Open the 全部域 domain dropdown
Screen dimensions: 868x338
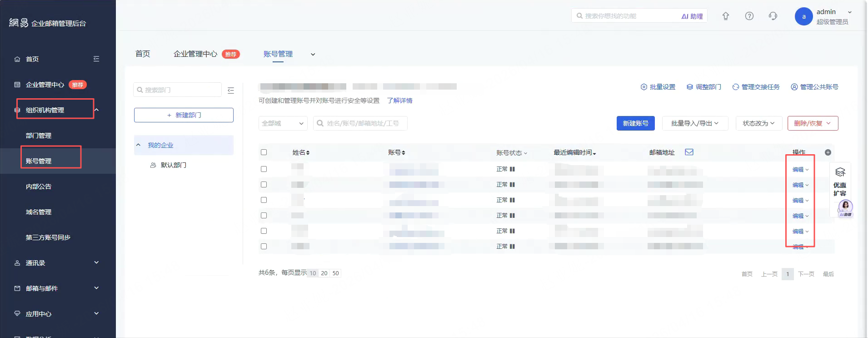coord(283,123)
